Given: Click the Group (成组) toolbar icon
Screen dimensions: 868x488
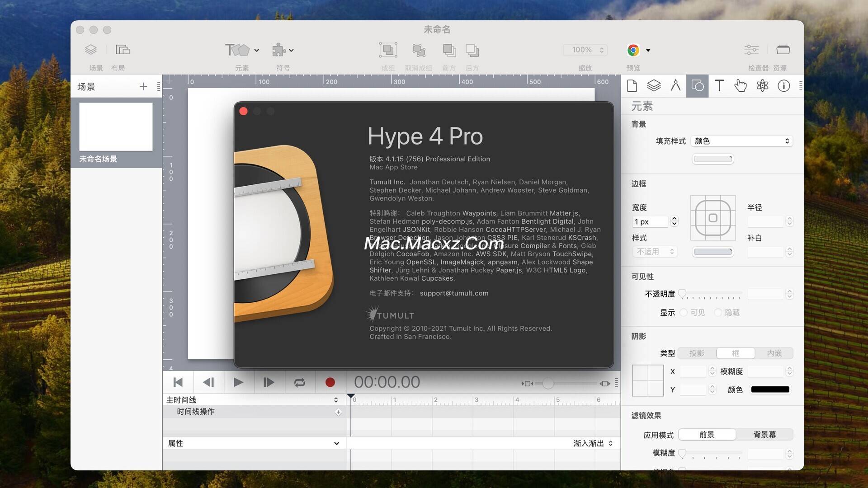Looking at the screenshot, I should click(x=388, y=50).
